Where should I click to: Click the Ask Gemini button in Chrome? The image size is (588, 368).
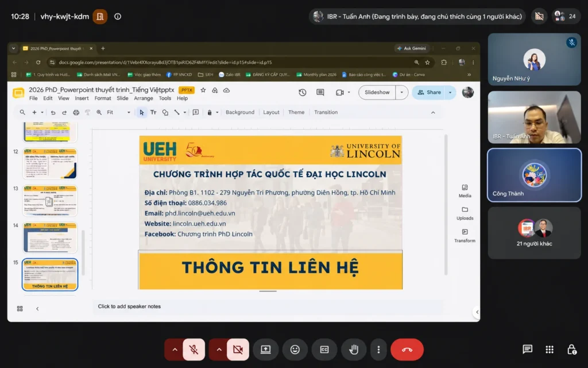point(411,48)
